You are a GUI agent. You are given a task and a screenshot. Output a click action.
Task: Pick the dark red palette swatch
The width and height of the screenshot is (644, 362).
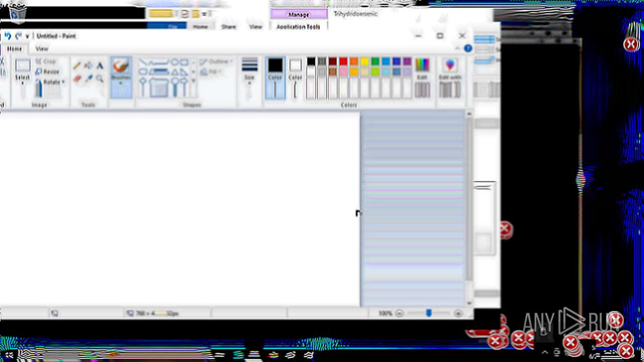(x=333, y=61)
